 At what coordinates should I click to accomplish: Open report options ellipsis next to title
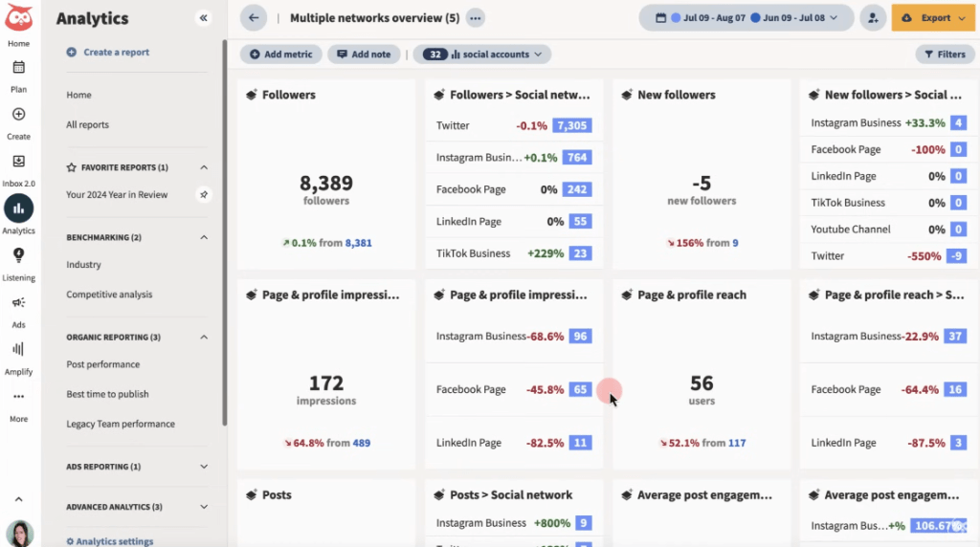(476, 18)
